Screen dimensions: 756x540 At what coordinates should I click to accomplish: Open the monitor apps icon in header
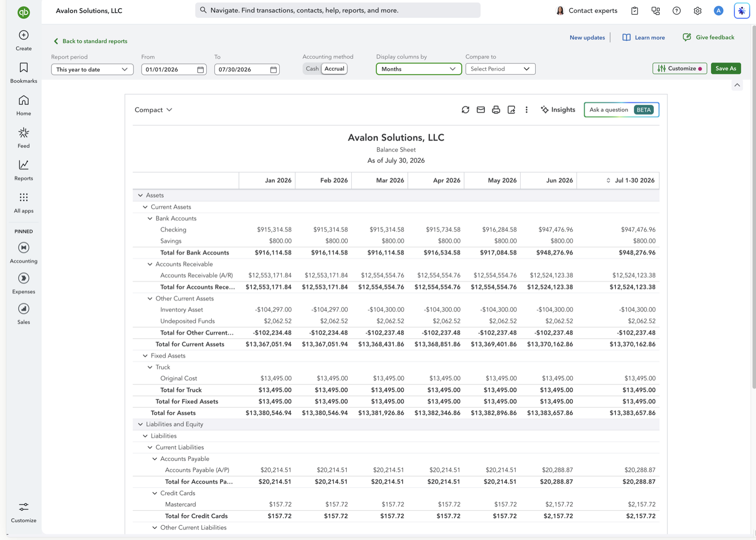click(x=656, y=11)
